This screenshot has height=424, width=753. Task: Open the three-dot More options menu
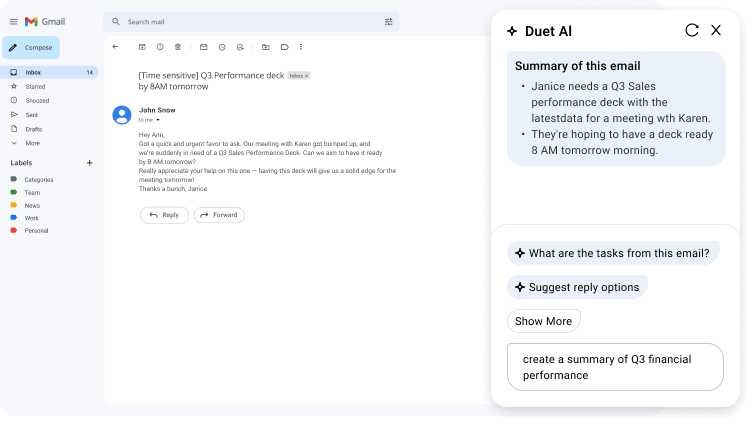[301, 47]
